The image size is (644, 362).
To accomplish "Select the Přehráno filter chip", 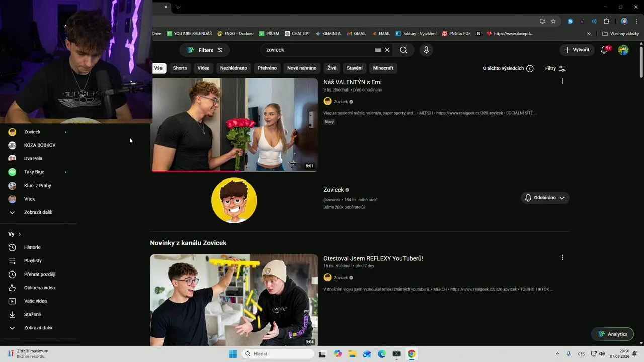I will pos(267,68).
